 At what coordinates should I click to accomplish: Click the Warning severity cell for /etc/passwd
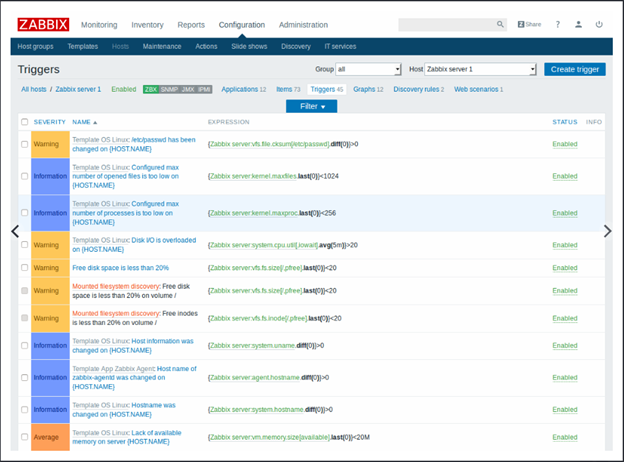pos(50,144)
